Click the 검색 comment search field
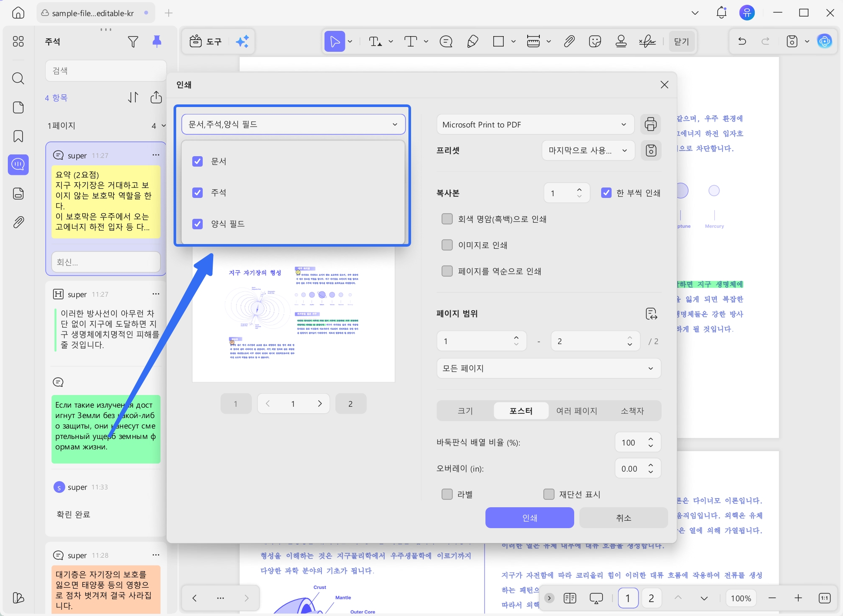843x616 pixels. (x=106, y=71)
